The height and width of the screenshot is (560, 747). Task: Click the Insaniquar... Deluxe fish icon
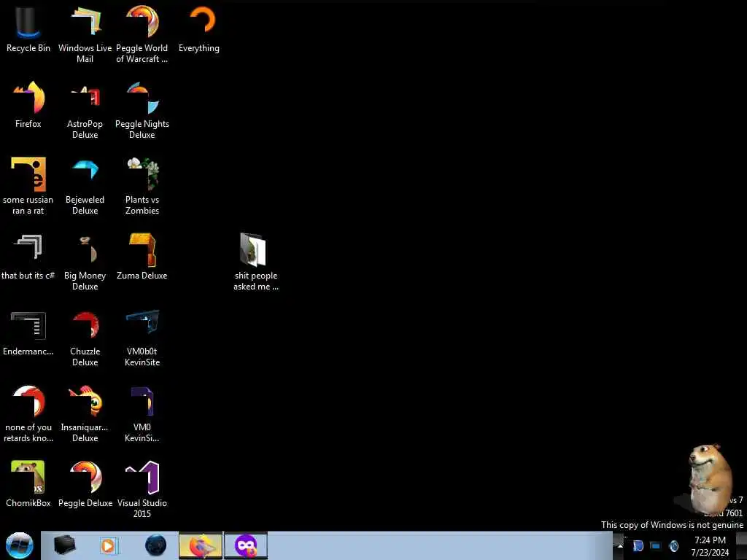(85, 414)
